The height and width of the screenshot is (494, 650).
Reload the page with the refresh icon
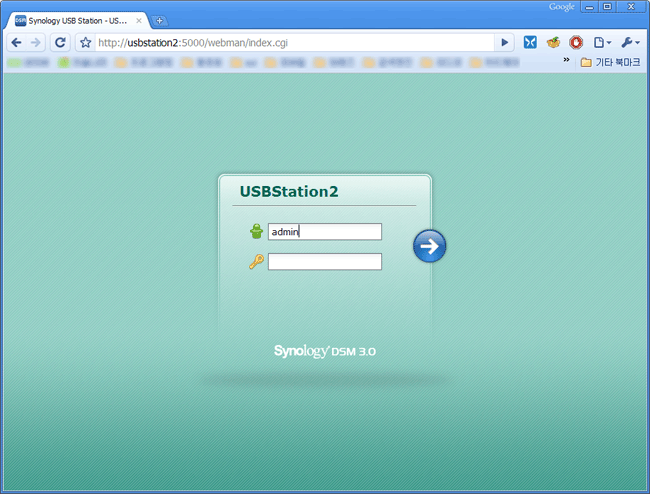coord(60,42)
